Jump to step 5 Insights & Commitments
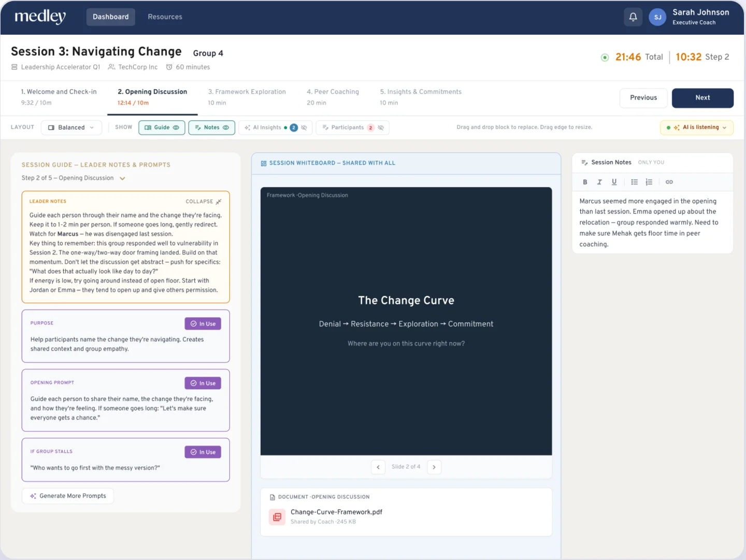Image resolution: width=746 pixels, height=560 pixels. point(421,97)
